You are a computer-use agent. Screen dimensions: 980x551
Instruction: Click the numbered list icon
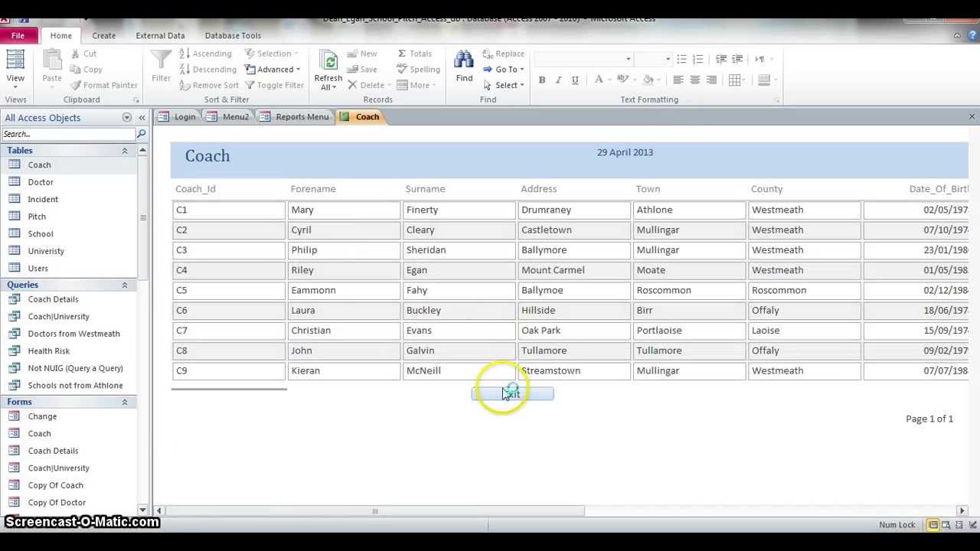(697, 59)
